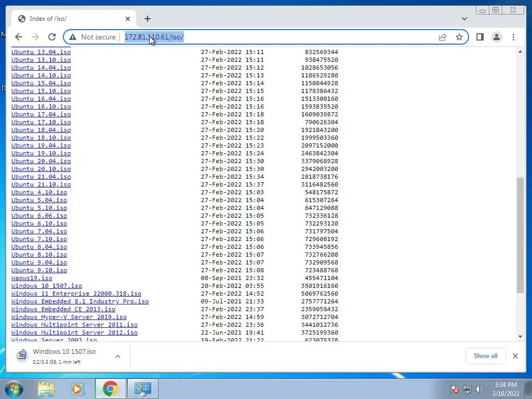The height and width of the screenshot is (399, 532).
Task: Click file size 3379068928
Action: (320, 161)
